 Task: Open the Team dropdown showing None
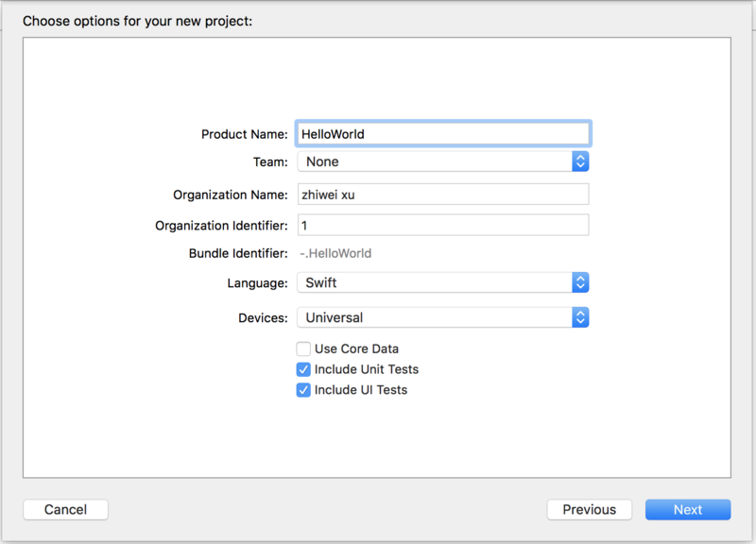(x=442, y=161)
